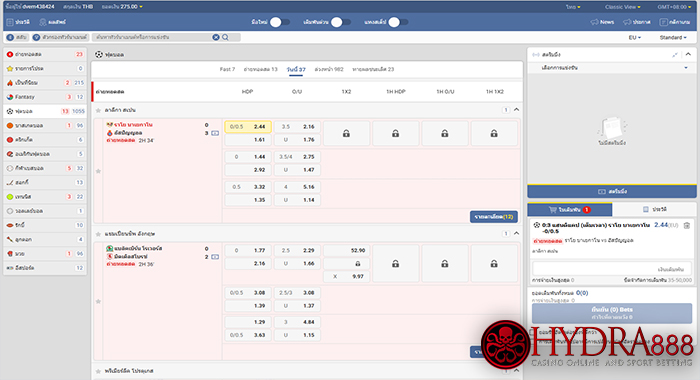Screen dimensions: 700x380
Task: Collapse the right side panel chevron
Action: 688,54
